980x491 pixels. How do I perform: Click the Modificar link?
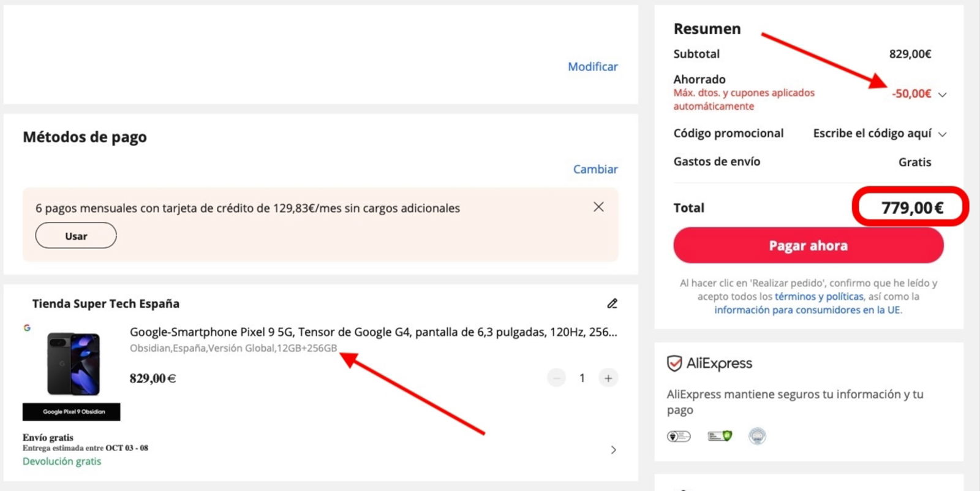[x=592, y=66]
